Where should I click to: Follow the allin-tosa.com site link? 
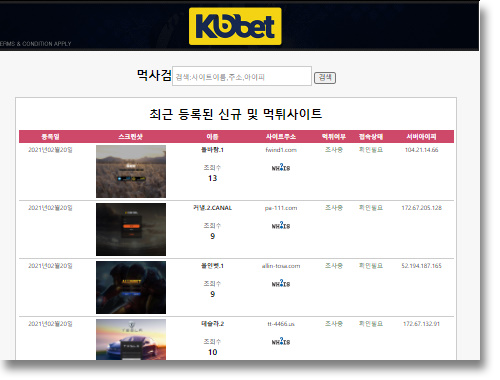click(x=281, y=266)
